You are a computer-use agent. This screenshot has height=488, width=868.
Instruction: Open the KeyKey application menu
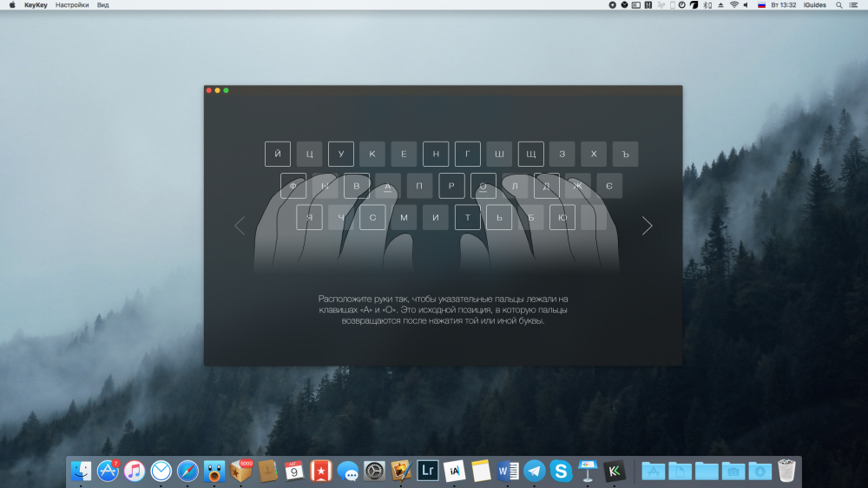[36, 5]
